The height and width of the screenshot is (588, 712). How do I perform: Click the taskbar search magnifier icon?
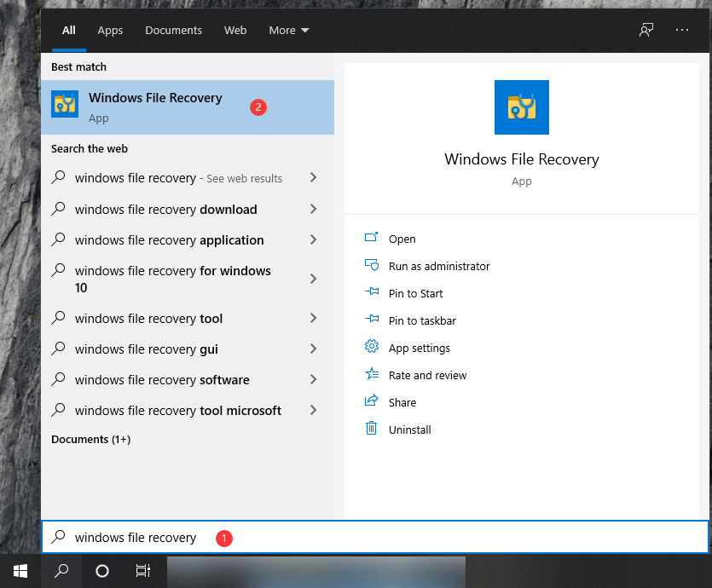[61, 571]
